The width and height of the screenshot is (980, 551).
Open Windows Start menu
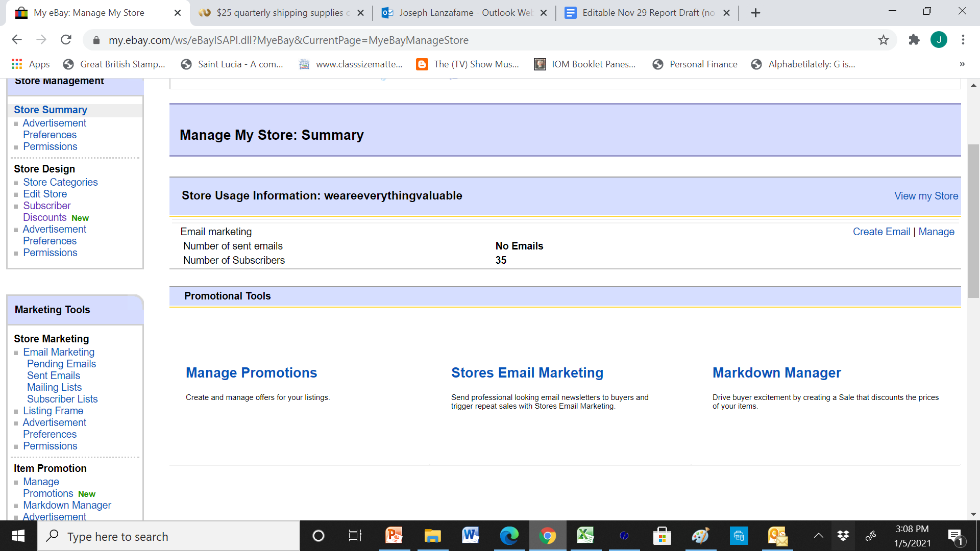pyautogui.click(x=18, y=536)
